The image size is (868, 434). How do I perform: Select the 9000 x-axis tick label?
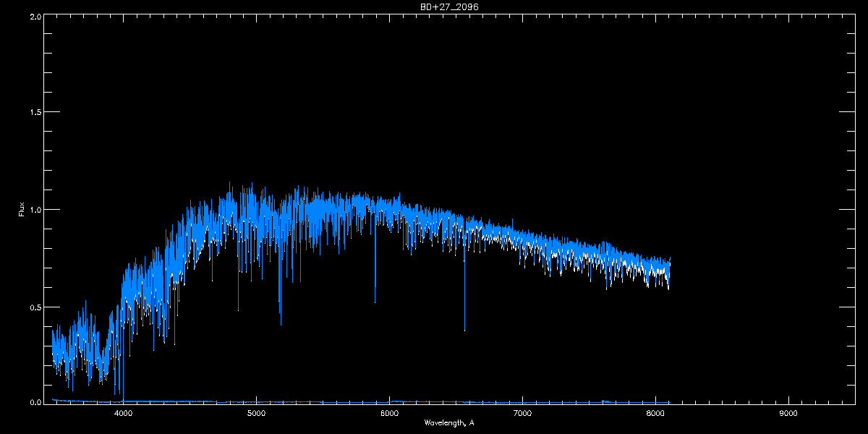pos(788,414)
